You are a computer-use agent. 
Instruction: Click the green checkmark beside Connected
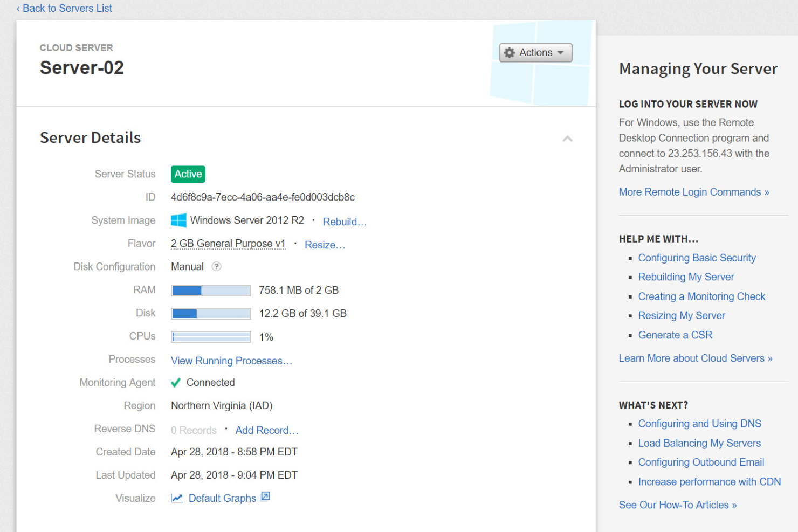tap(175, 382)
